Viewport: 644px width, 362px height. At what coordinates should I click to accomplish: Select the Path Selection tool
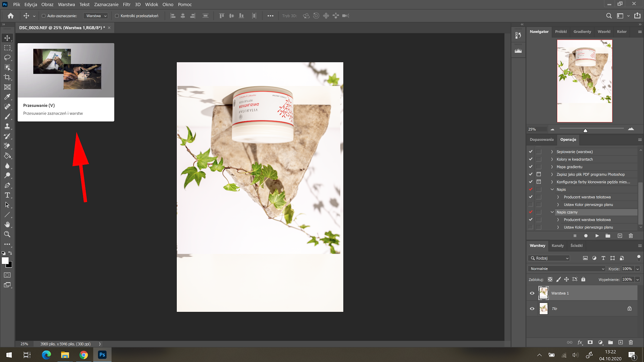pyautogui.click(x=7, y=205)
